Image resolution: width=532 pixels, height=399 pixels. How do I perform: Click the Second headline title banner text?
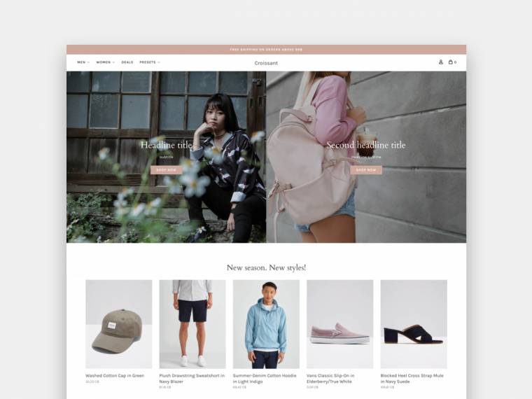click(366, 145)
